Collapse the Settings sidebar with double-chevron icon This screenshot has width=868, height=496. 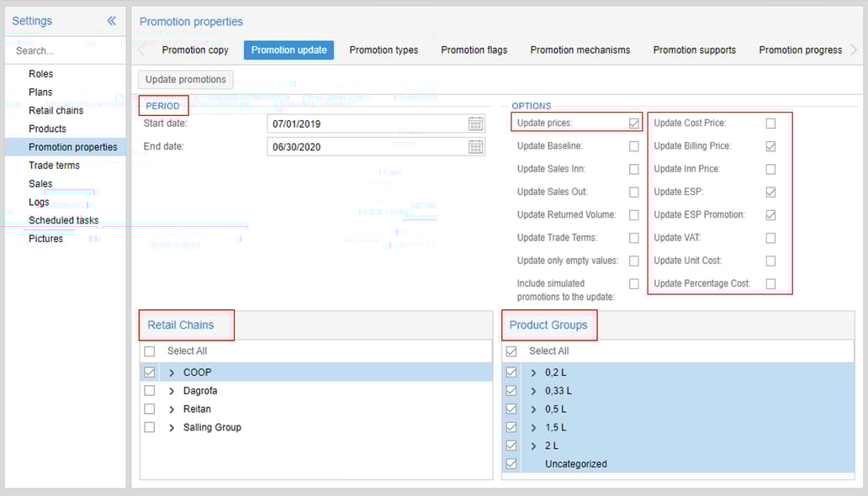[x=111, y=21]
